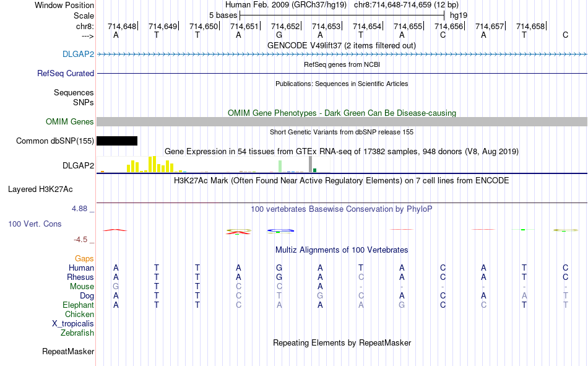
Task: Open the GTEx tissue expression bar chart
Action: point(214,164)
